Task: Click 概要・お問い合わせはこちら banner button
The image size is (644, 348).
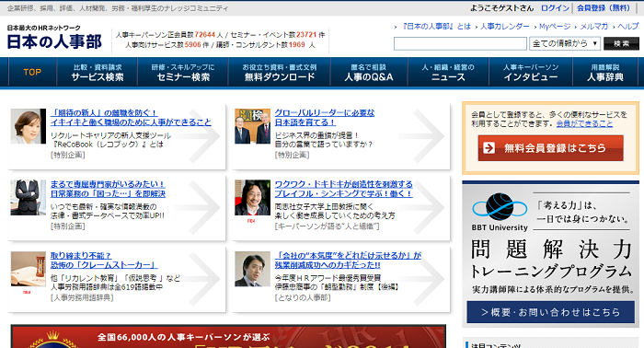Action: coord(550,312)
